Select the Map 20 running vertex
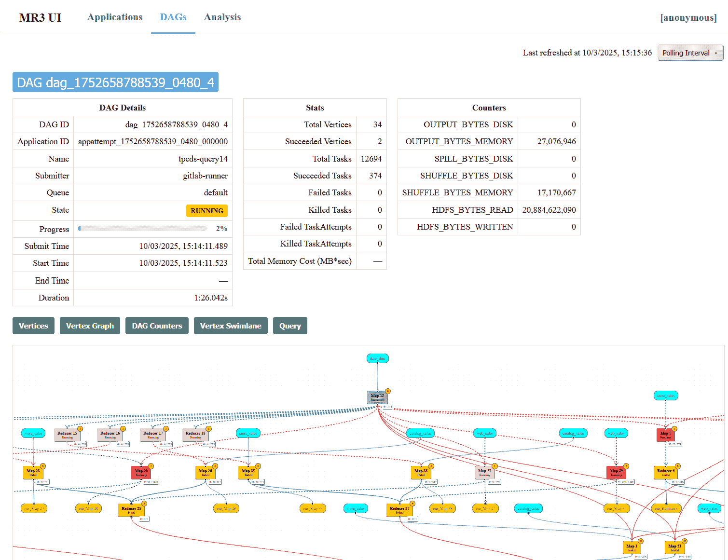Screen dimensions: 728x560 (141, 473)
